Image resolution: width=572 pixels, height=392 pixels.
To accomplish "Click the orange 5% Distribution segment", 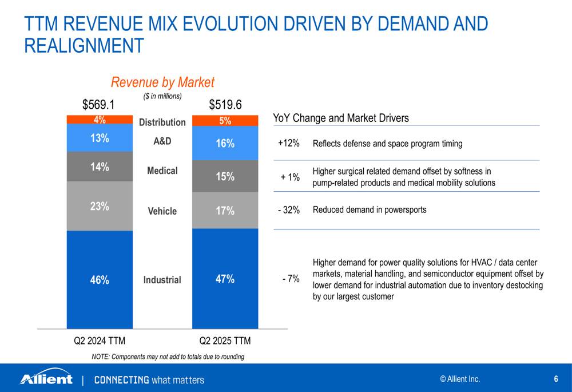I will (x=225, y=120).
